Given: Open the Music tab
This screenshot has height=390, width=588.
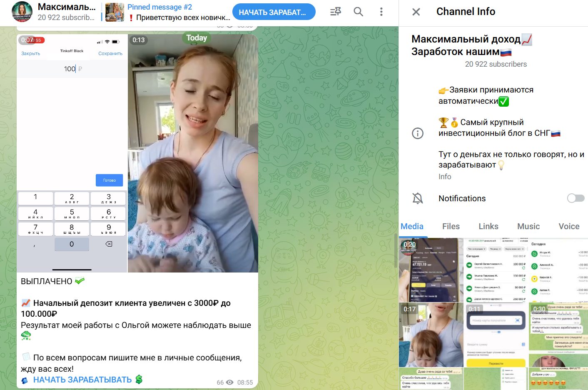Looking at the screenshot, I should 528,226.
